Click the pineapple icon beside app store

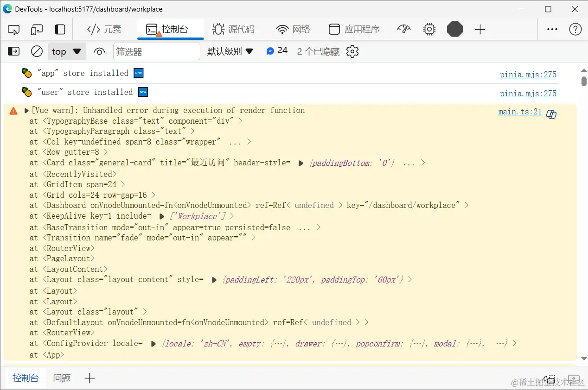(27, 73)
